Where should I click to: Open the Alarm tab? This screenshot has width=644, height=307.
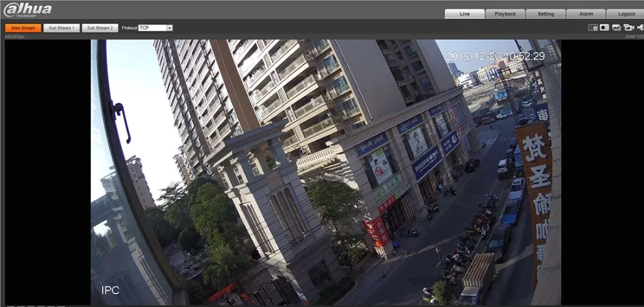pos(586,14)
